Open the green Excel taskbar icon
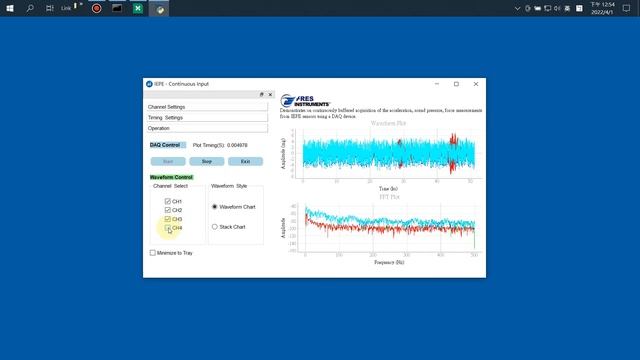Viewport: 640px width, 360px height. click(x=138, y=8)
